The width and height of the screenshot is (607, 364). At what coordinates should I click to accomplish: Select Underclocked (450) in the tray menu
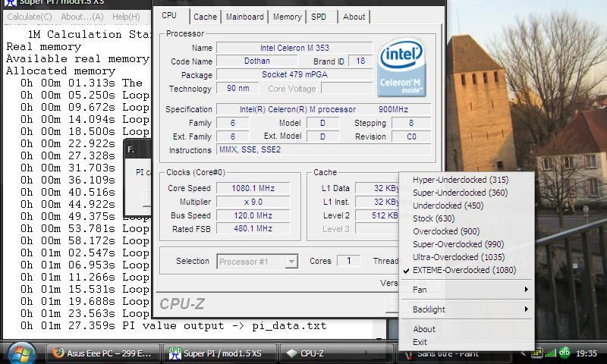click(466, 206)
